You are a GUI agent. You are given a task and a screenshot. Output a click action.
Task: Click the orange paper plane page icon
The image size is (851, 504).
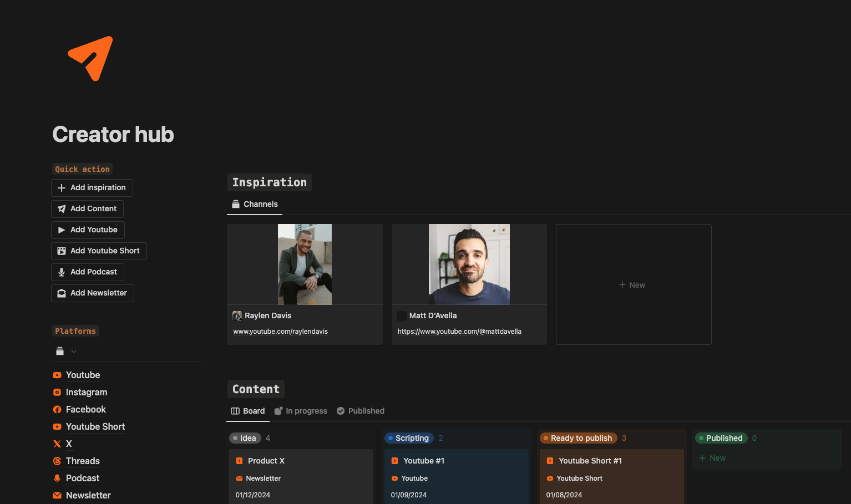[90, 58]
